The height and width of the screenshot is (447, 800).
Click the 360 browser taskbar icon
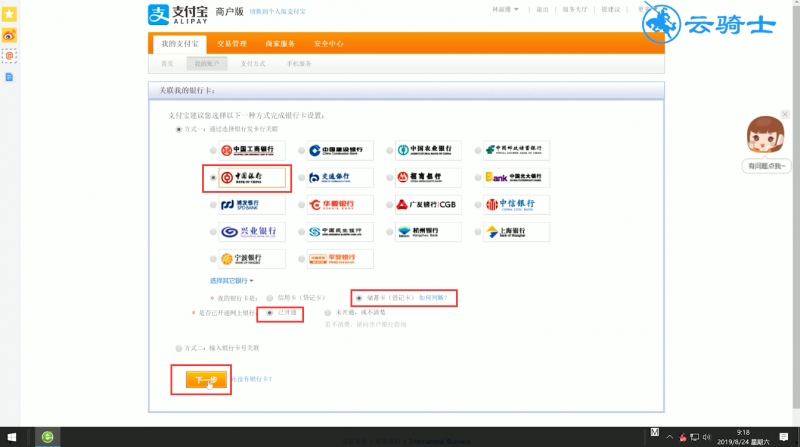coord(47,437)
